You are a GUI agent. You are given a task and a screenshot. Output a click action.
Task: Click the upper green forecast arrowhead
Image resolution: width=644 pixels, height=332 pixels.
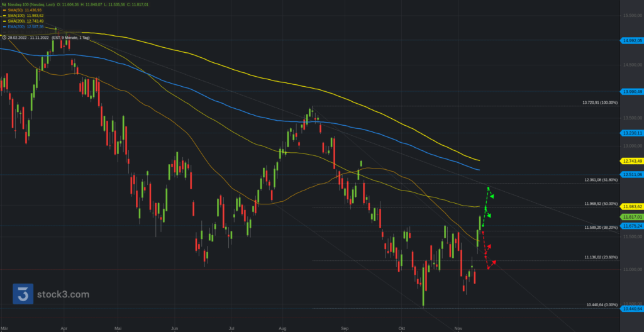click(492, 196)
